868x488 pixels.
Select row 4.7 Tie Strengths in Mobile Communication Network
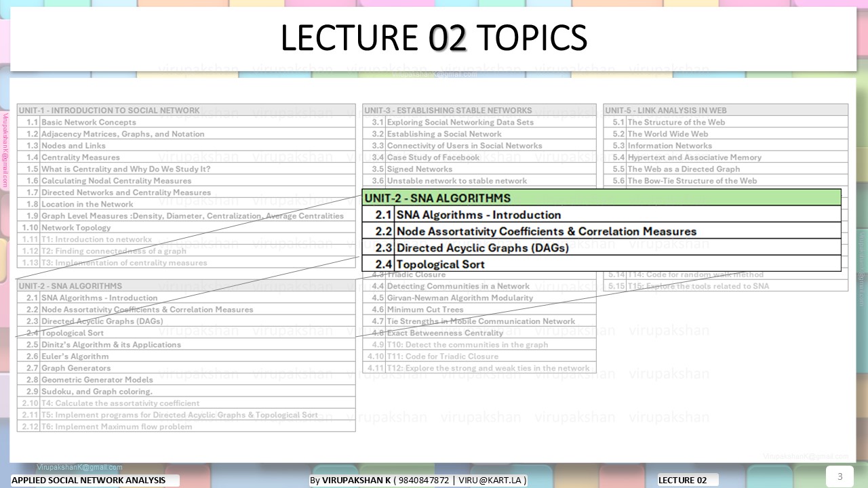coord(479,321)
